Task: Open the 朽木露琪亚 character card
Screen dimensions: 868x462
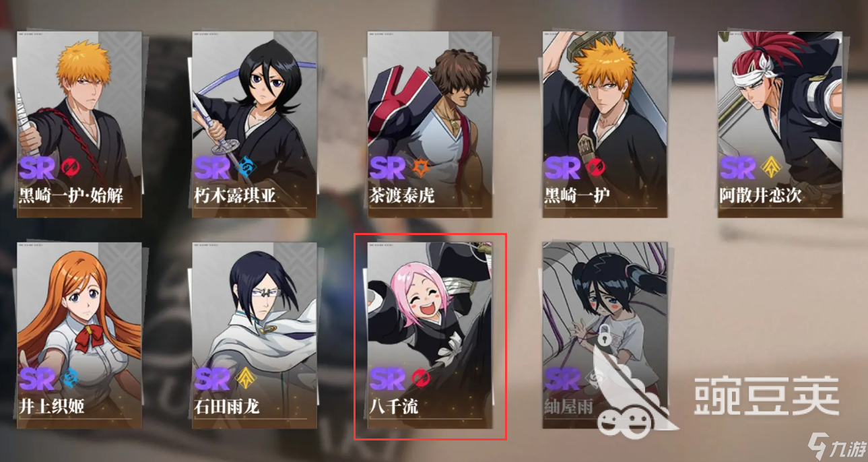Action: pyautogui.click(x=255, y=124)
